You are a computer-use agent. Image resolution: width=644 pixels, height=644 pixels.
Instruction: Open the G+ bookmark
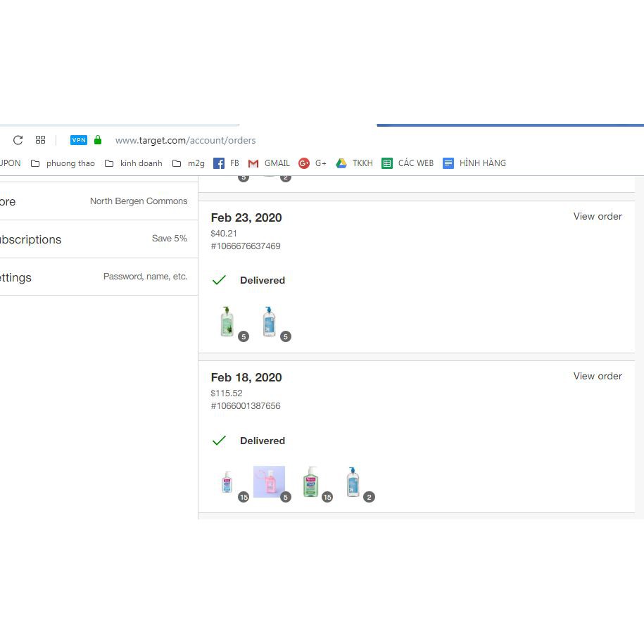click(x=312, y=163)
